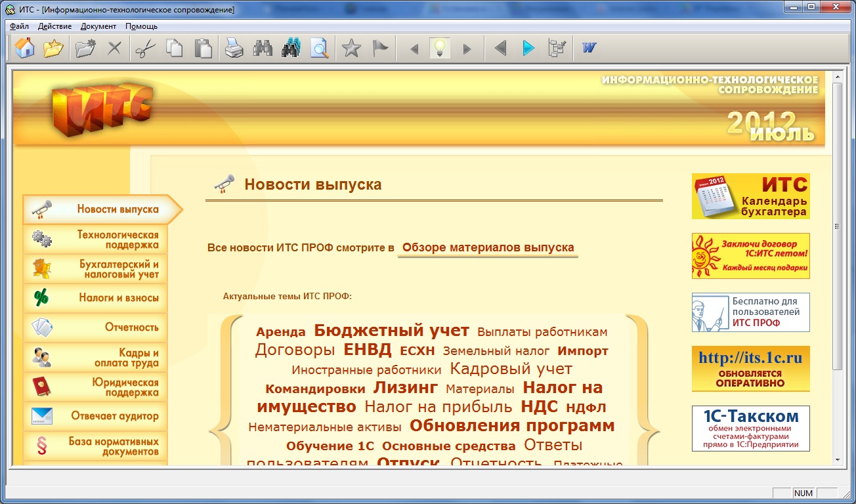Viewport: 856px width, 504px height.
Task: Click the printer icon
Action: click(234, 49)
